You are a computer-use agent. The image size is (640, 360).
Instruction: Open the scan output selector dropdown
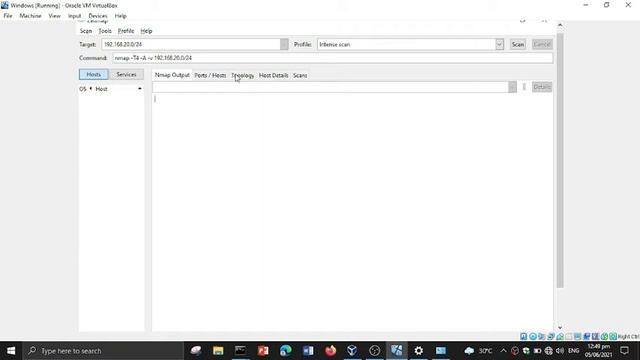pyautogui.click(x=512, y=87)
